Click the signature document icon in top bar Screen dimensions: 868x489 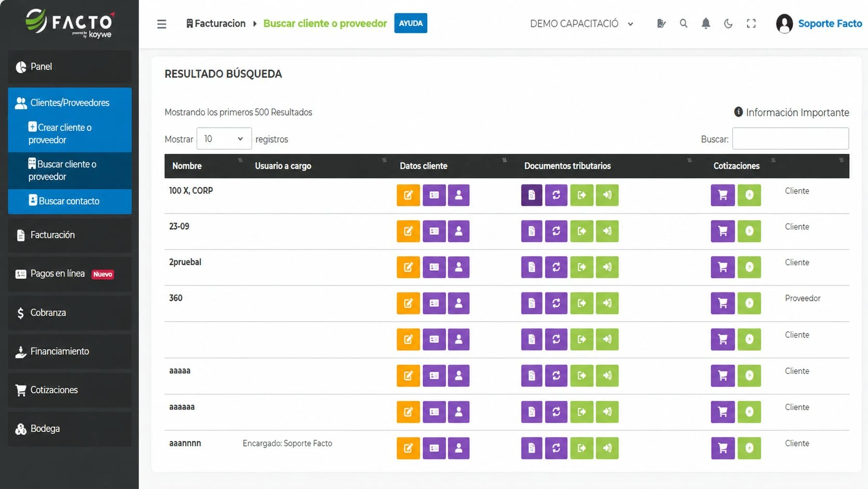coord(661,23)
